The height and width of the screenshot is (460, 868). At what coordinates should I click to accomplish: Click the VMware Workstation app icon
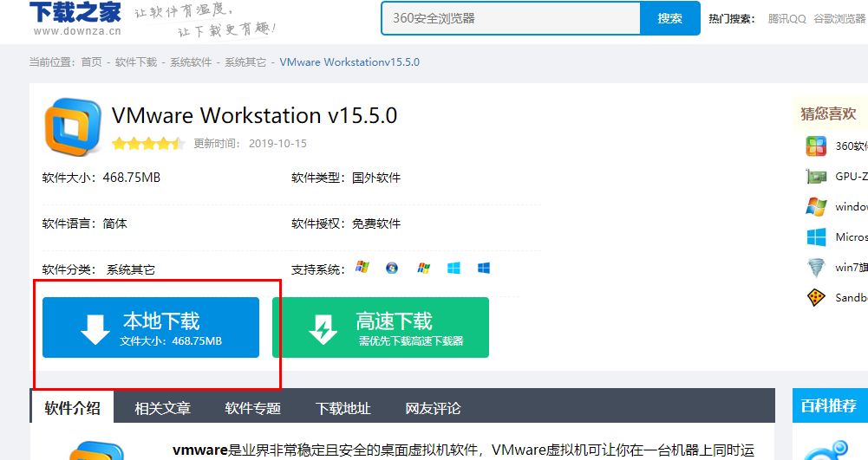click(73, 126)
